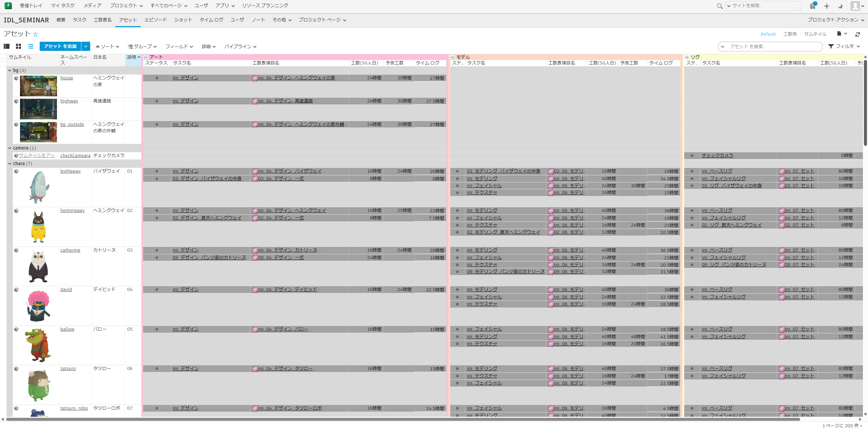Open the ショット project tab
Screen dimensions: 868x430
pyautogui.click(x=183, y=20)
